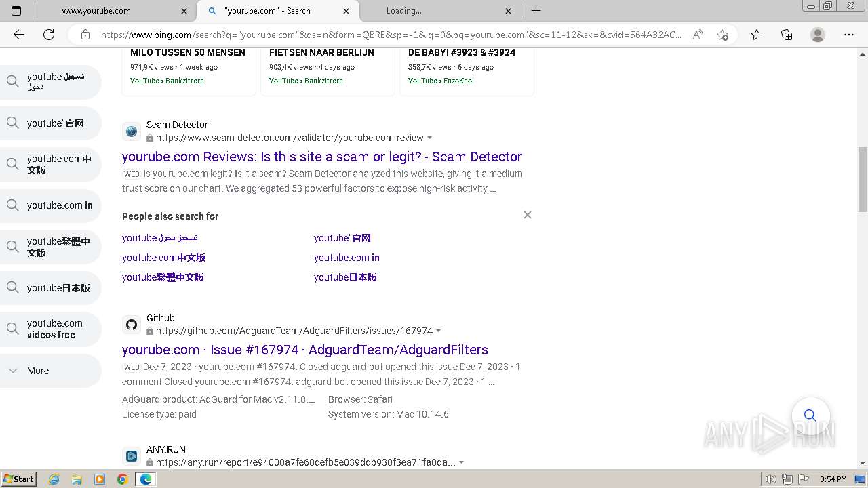Open Read aloud in address bar
Image resolution: width=868 pixels, height=488 pixels.
pyautogui.click(x=698, y=35)
